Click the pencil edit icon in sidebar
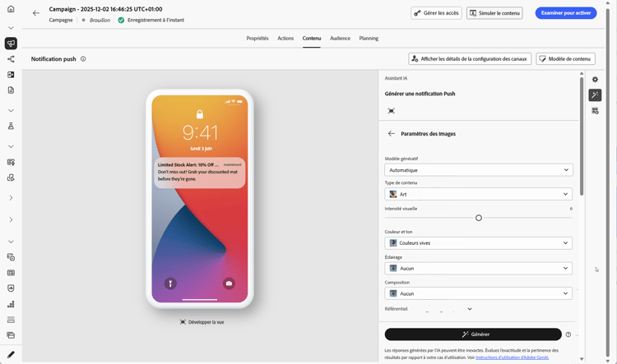The height and width of the screenshot is (364, 617). [11, 355]
